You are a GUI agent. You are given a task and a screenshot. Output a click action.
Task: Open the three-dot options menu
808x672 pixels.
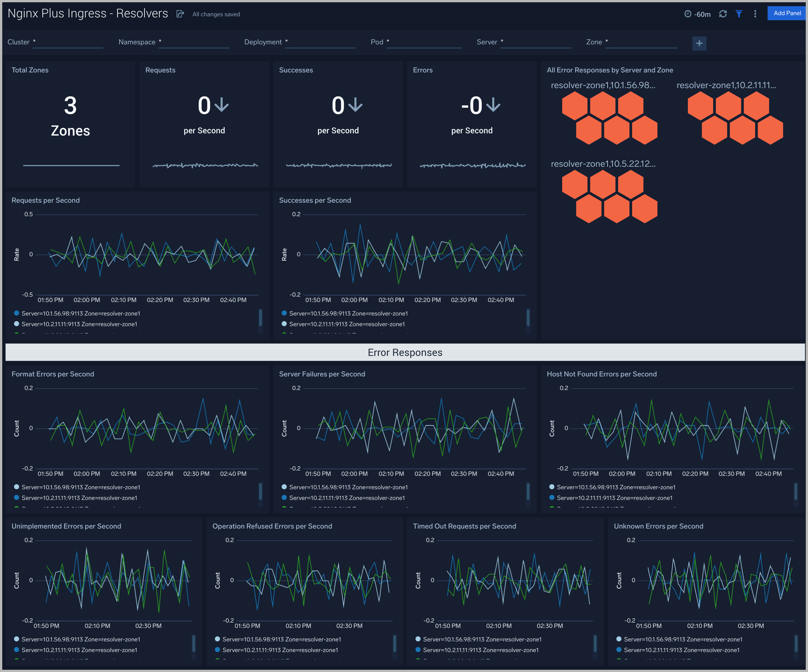pyautogui.click(x=755, y=13)
